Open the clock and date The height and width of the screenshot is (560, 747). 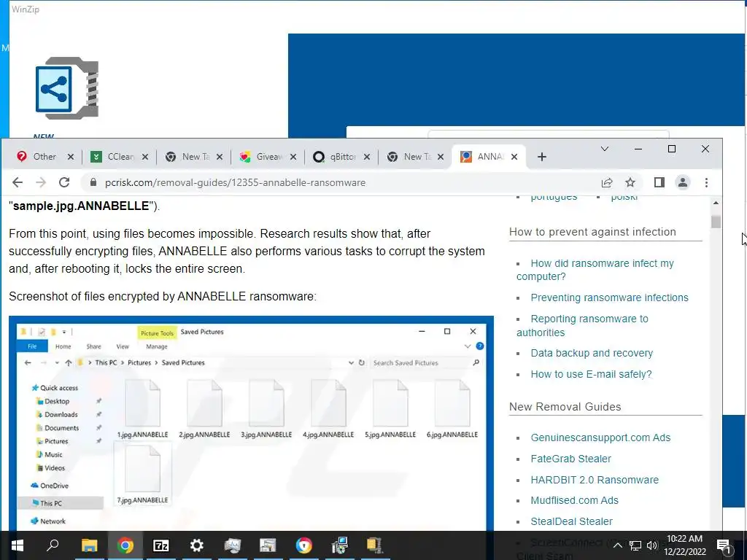click(685, 545)
